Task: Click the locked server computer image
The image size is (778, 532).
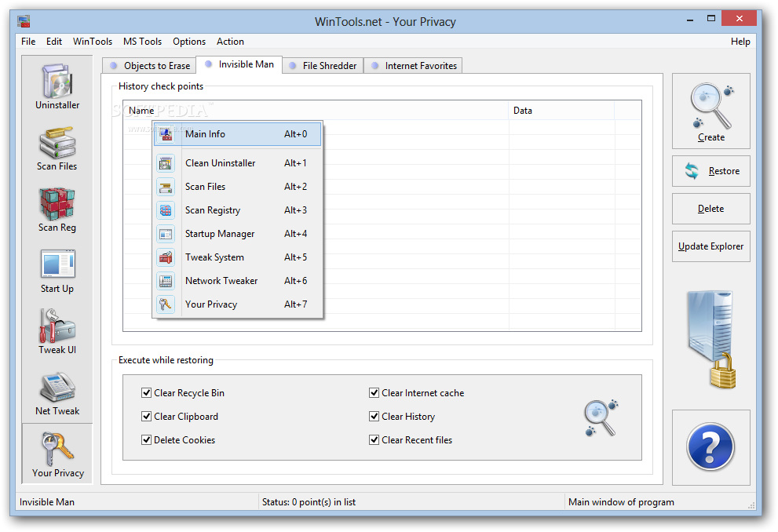Action: coord(711,339)
